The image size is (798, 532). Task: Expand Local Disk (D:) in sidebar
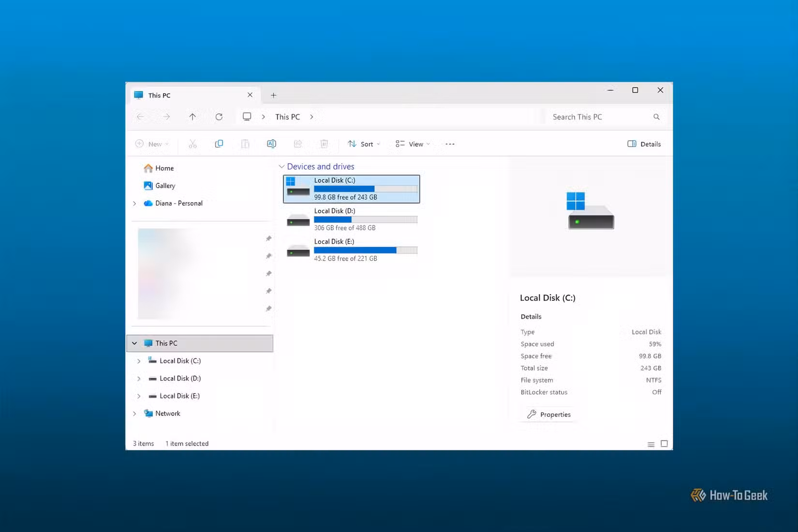[x=139, y=378]
